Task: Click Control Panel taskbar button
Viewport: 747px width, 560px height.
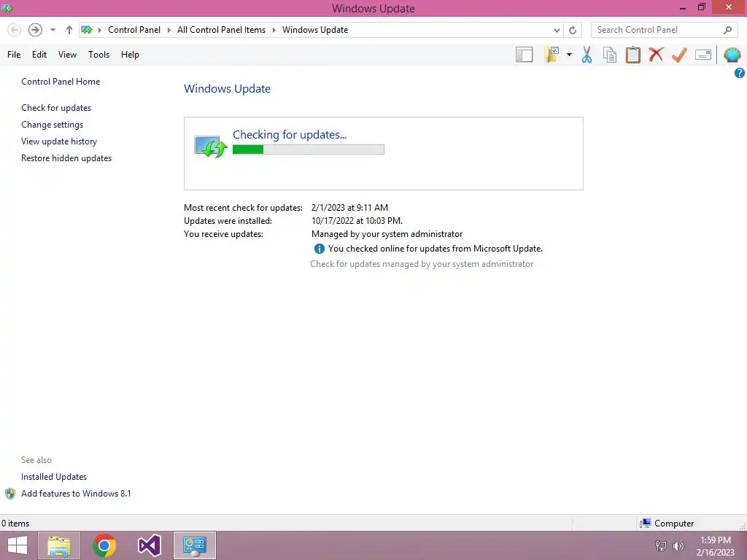Action: coord(194,545)
